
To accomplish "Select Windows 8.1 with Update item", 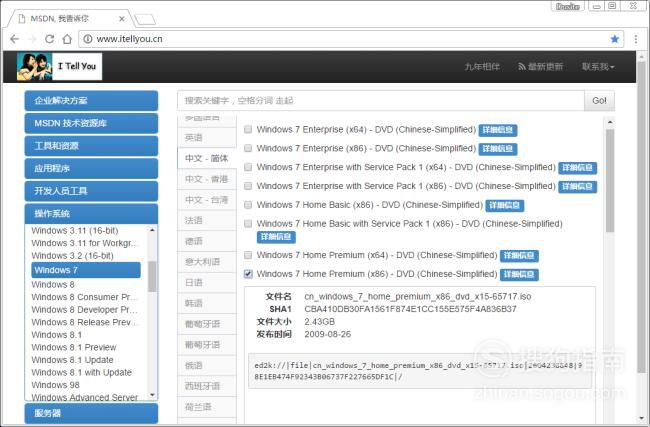I will click(x=81, y=373).
